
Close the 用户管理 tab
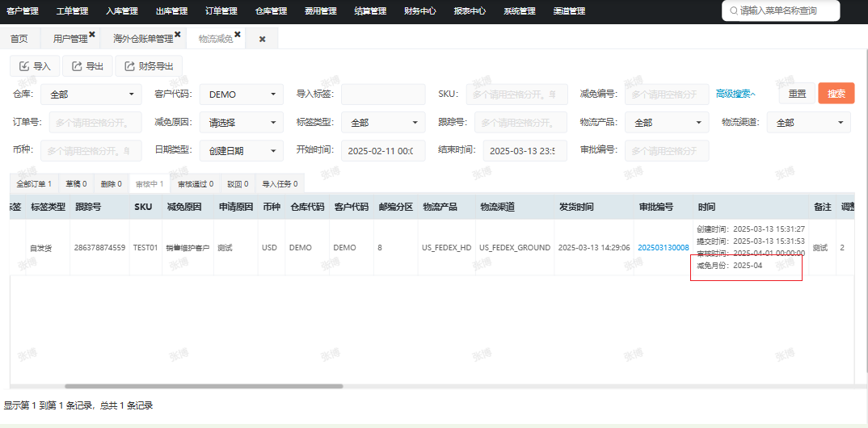point(92,34)
